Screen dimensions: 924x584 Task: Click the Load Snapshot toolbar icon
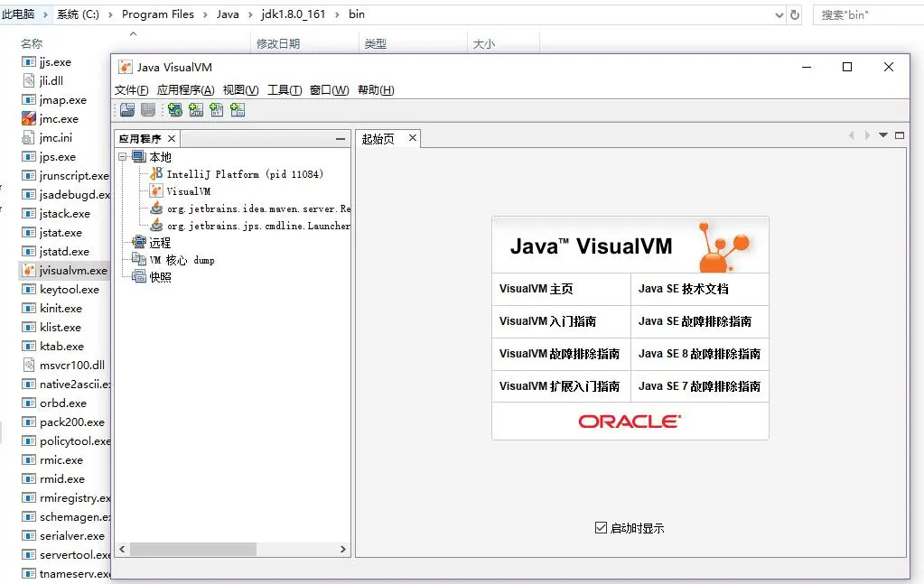[x=127, y=109]
